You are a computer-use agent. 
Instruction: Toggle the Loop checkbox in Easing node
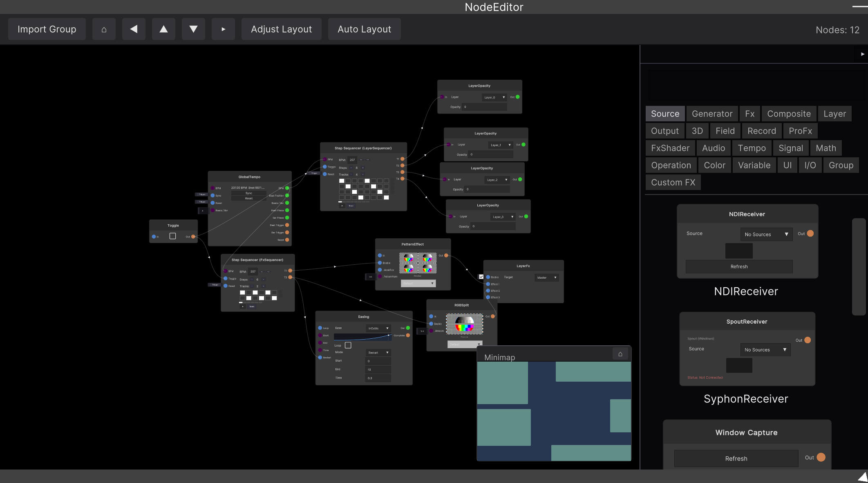click(348, 345)
